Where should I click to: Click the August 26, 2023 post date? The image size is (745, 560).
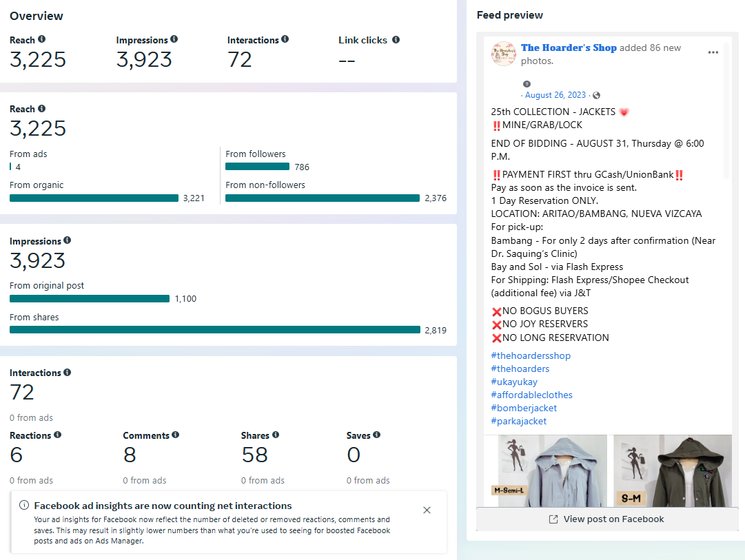click(555, 95)
